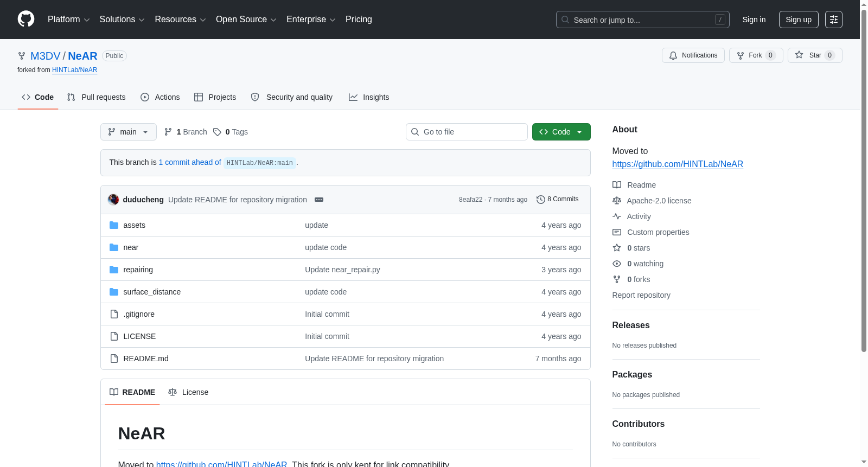Switch to the Pull requests tab

[x=96, y=97]
